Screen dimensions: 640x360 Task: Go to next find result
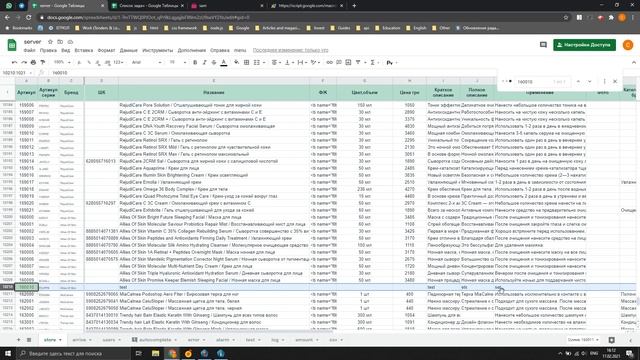(589, 82)
